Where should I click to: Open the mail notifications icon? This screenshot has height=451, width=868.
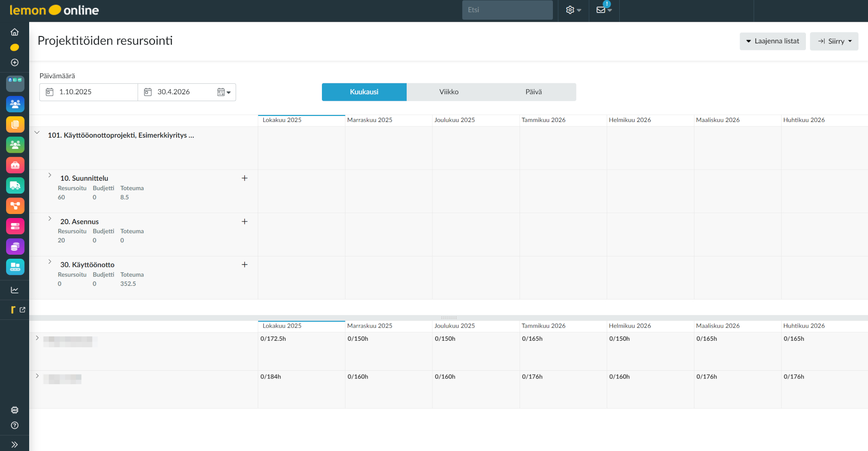(603, 10)
